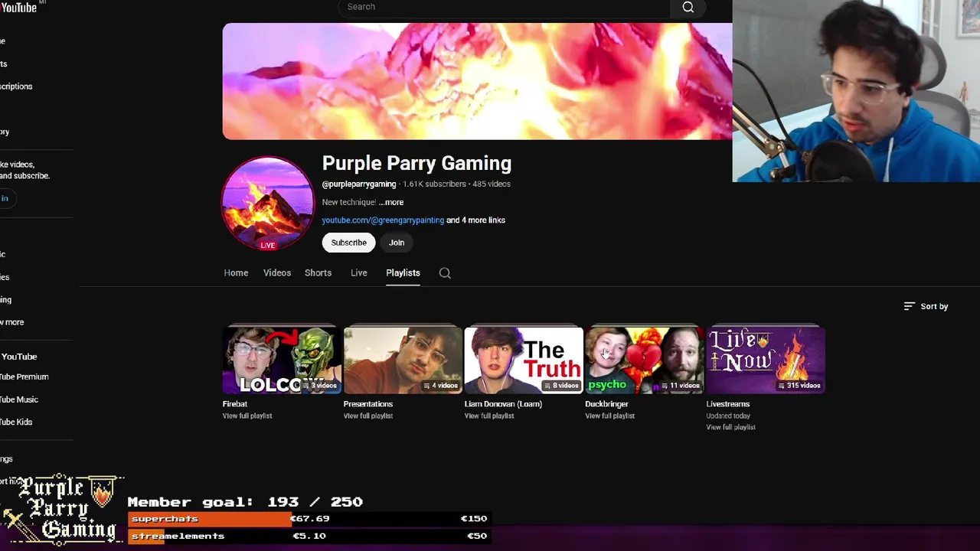This screenshot has height=551, width=980.
Task: View full playlist under Liam Donovan
Action: [489, 416]
